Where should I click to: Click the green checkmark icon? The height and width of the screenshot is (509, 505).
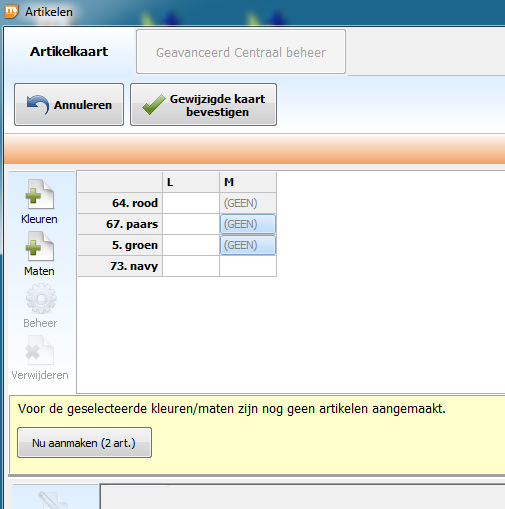point(154,105)
